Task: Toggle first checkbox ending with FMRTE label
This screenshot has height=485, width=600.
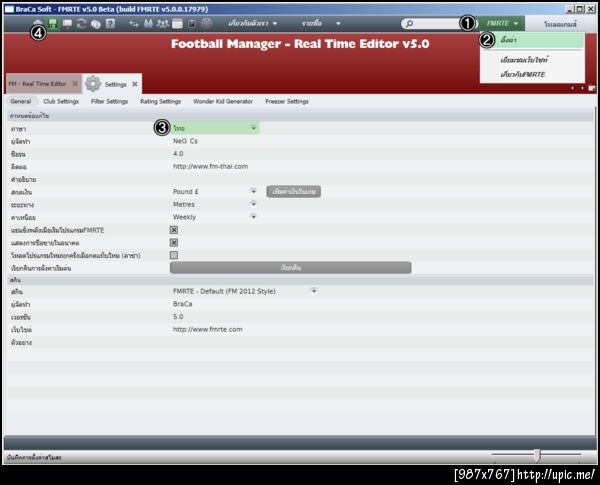Action: tap(174, 230)
